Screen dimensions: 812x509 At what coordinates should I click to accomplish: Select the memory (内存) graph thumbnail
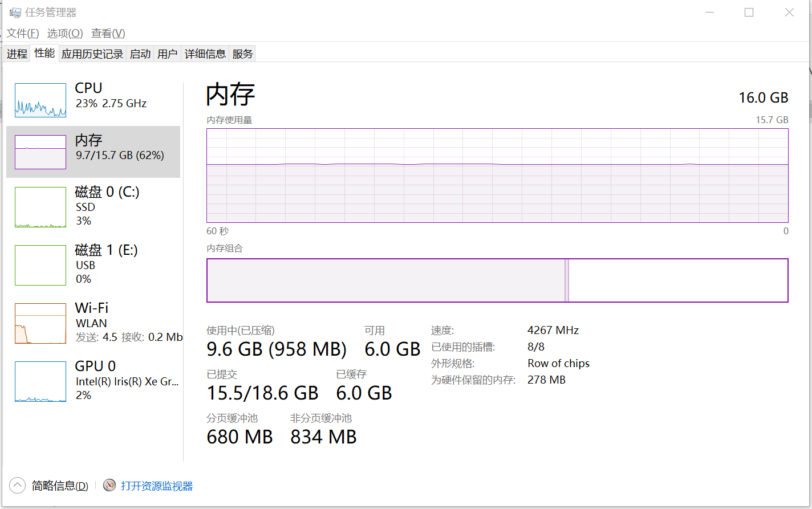pyautogui.click(x=40, y=152)
